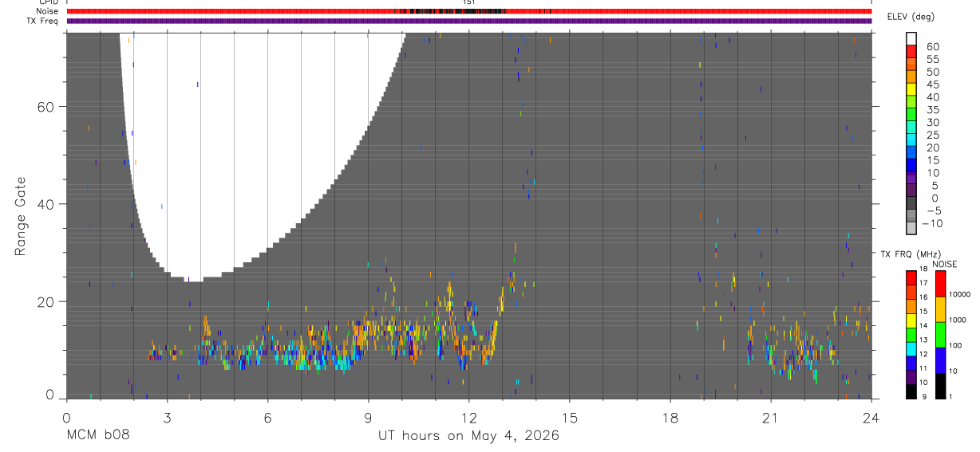Click the x-axis tick label '12'

click(468, 418)
